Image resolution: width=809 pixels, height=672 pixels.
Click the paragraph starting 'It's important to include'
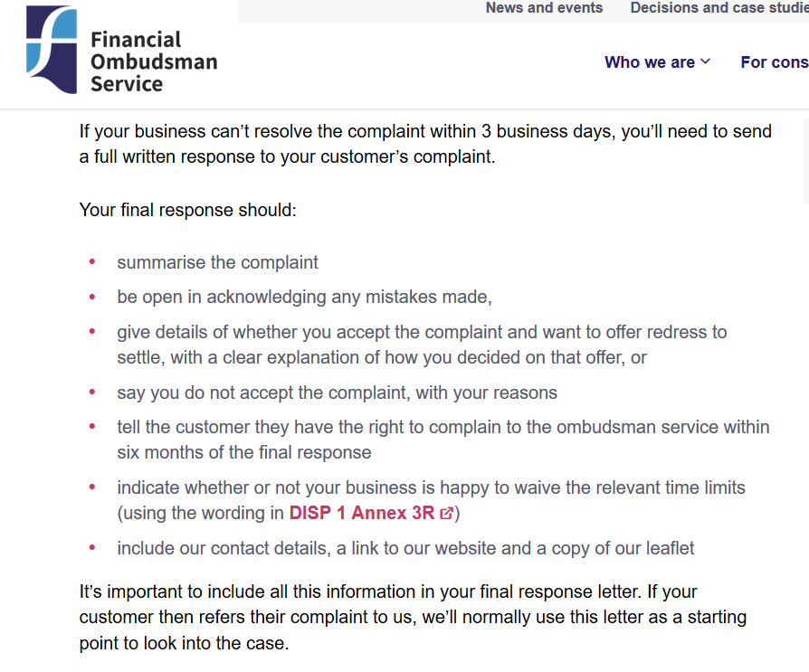(x=413, y=618)
